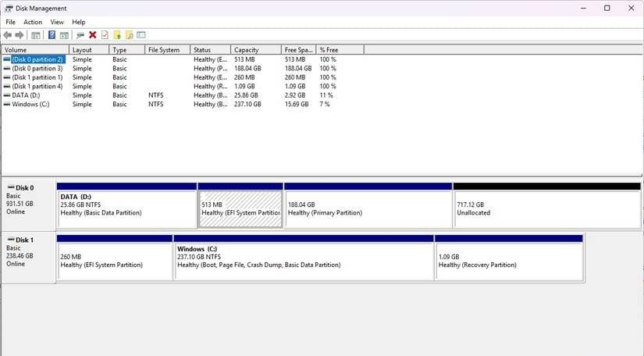
Task: Open the Action menu
Action: (x=33, y=22)
